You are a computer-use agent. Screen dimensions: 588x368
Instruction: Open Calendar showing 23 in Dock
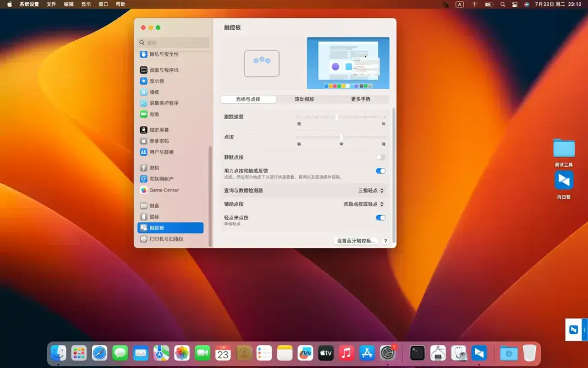click(223, 353)
